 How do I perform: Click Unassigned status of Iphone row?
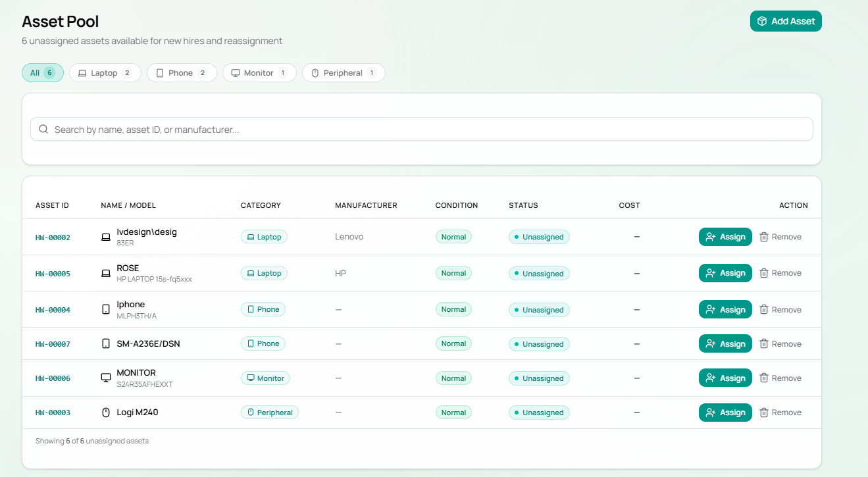coord(539,310)
